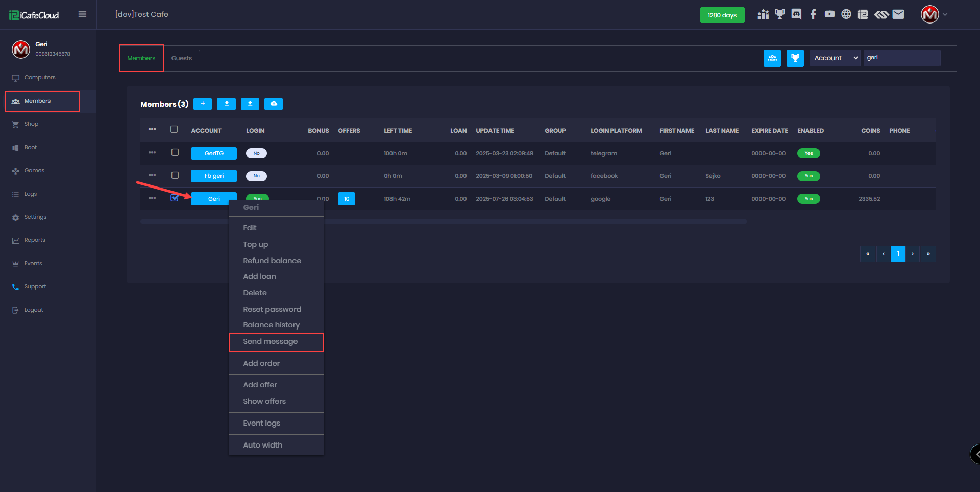Click the member groups icon button
This screenshot has height=492, width=980.
[772, 58]
